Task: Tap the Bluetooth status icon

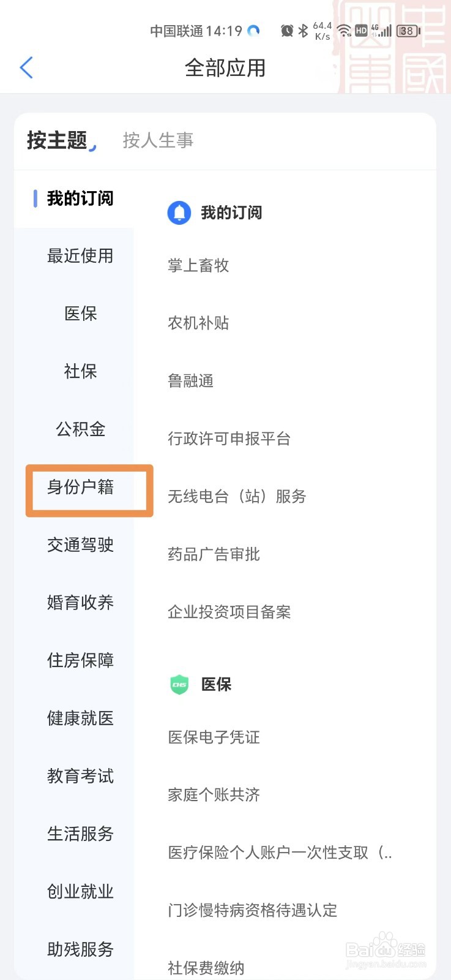Action: [x=303, y=31]
